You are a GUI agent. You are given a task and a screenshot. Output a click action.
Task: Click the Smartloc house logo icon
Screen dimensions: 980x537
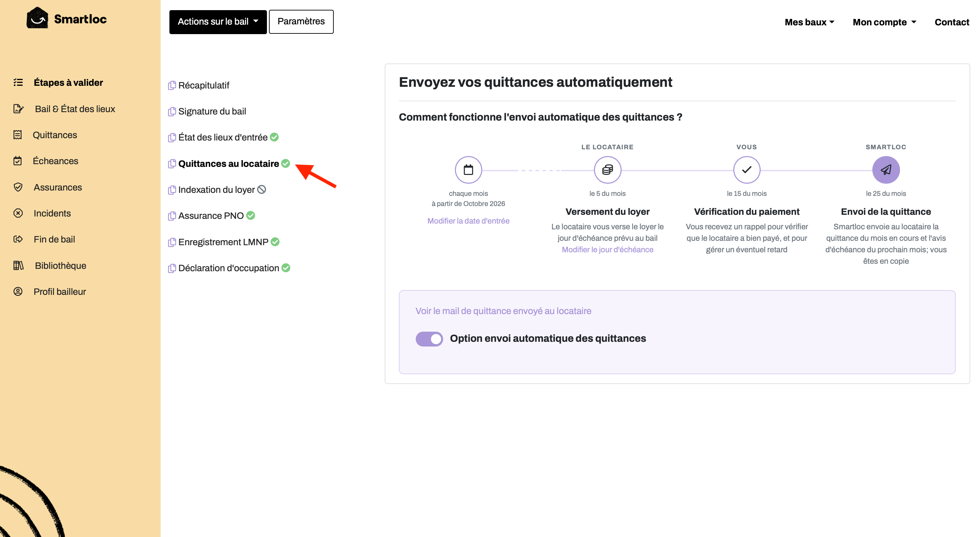point(37,18)
